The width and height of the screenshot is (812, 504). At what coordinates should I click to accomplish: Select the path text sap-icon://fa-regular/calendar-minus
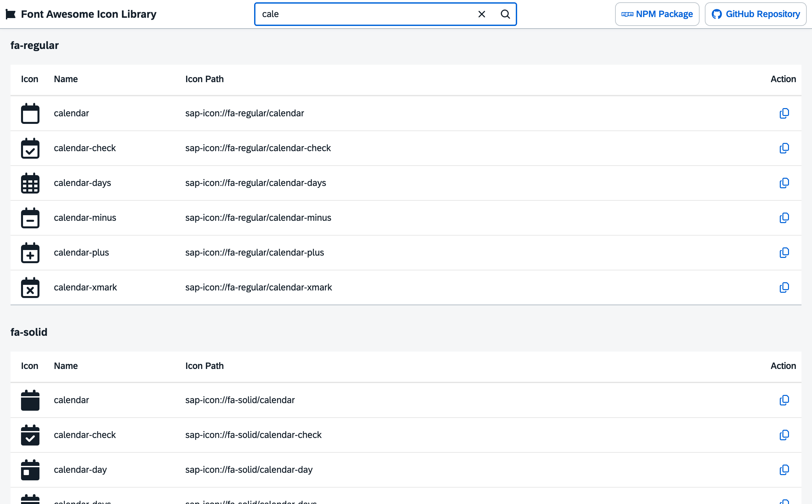(x=258, y=218)
